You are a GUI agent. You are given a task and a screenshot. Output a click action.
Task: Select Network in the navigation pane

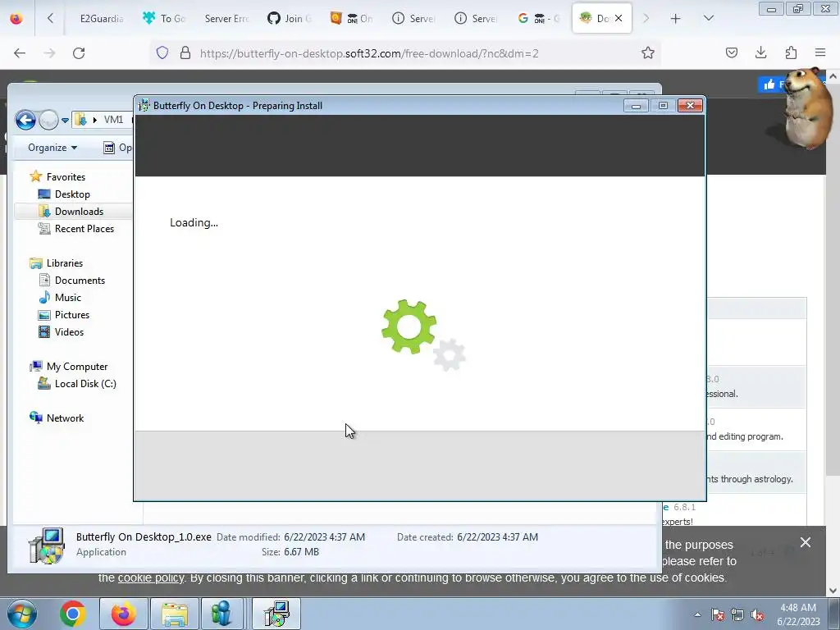(65, 418)
